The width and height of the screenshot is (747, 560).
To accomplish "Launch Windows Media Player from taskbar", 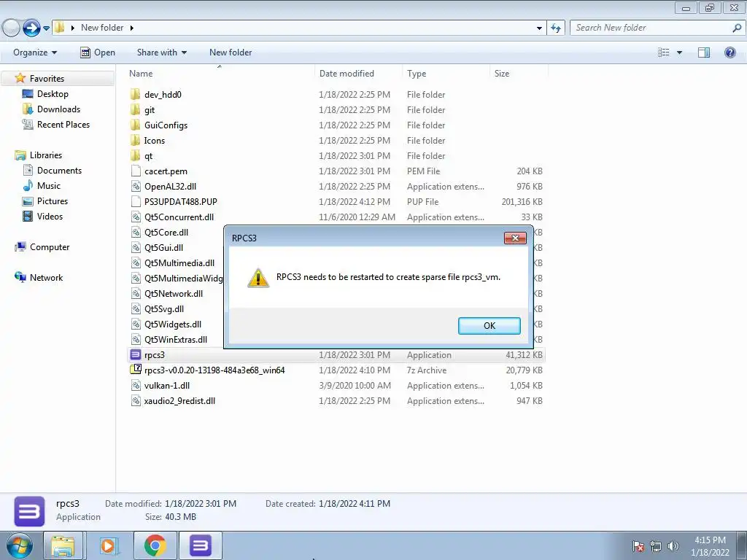I will (108, 545).
